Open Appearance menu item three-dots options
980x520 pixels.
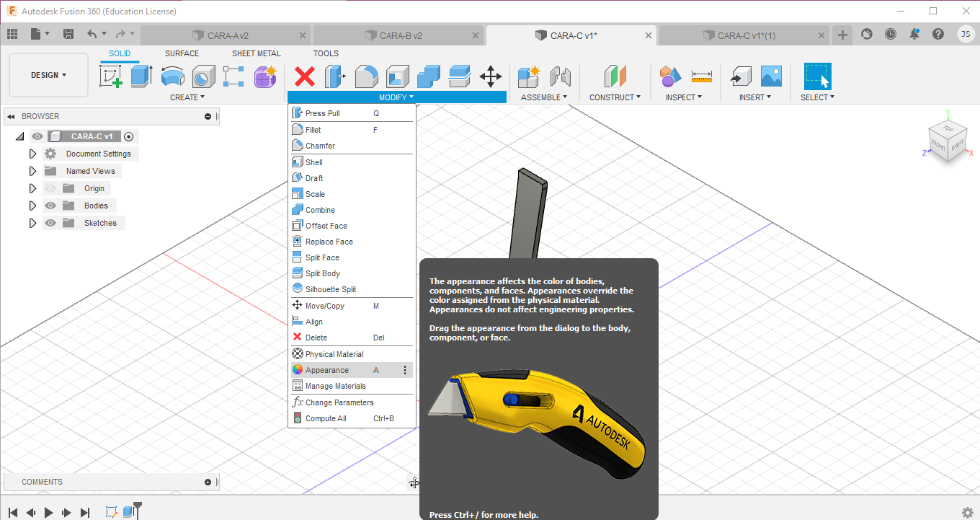(x=405, y=370)
